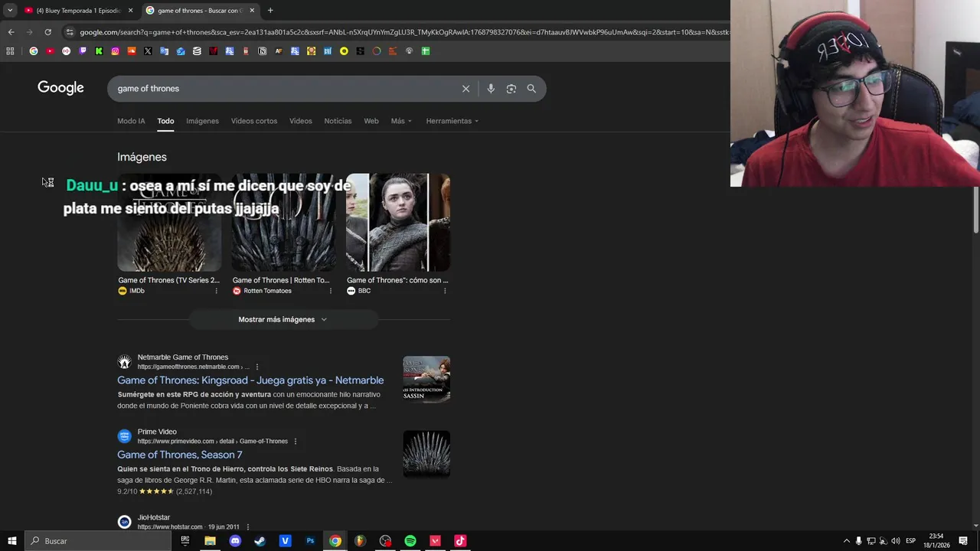Open the Twitch bookmark
Image resolution: width=980 pixels, height=551 pixels.
[x=83, y=51]
